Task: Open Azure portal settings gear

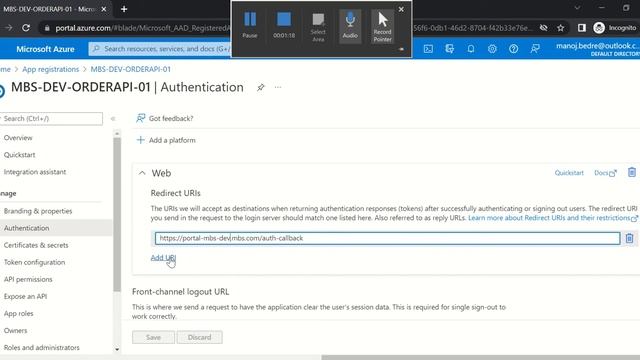Action: tap(492, 49)
